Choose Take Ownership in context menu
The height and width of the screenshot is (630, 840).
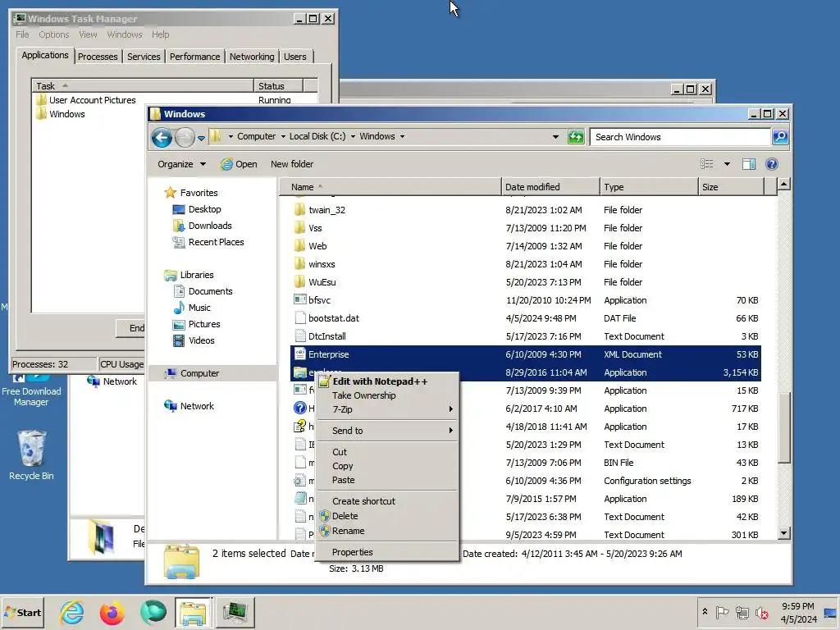387,395
